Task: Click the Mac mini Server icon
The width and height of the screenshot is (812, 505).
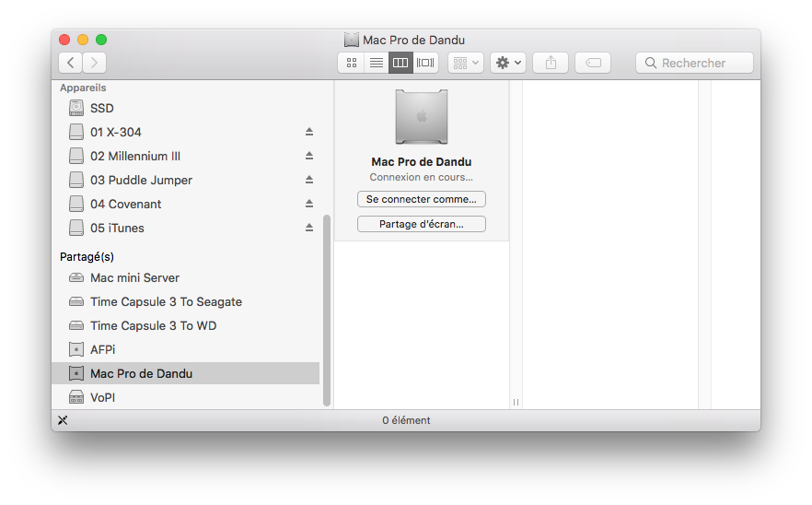Action: pyautogui.click(x=76, y=277)
